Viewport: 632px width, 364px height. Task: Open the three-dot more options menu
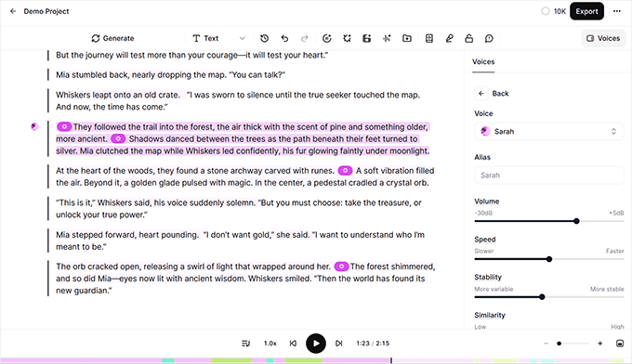point(617,11)
